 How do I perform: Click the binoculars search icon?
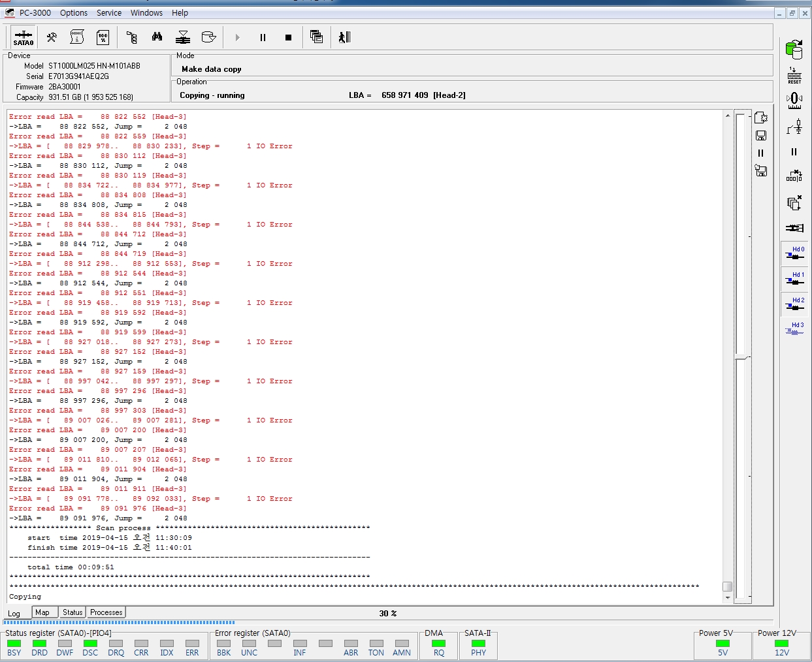[157, 37]
